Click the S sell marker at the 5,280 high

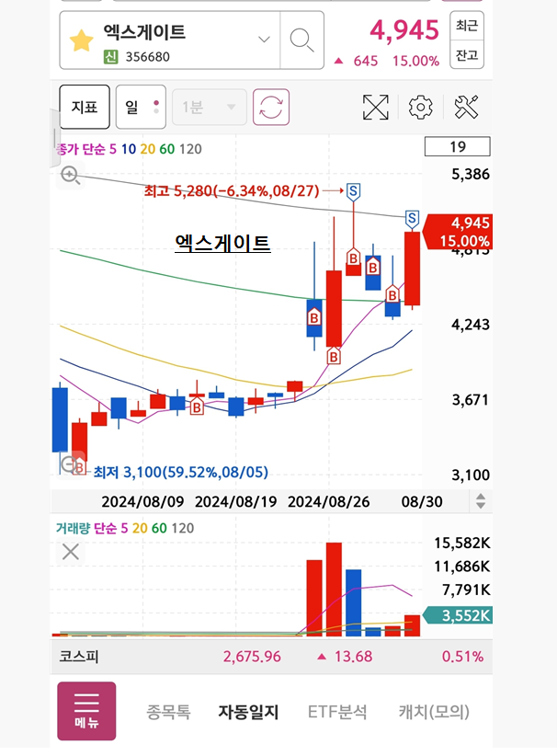[353, 192]
